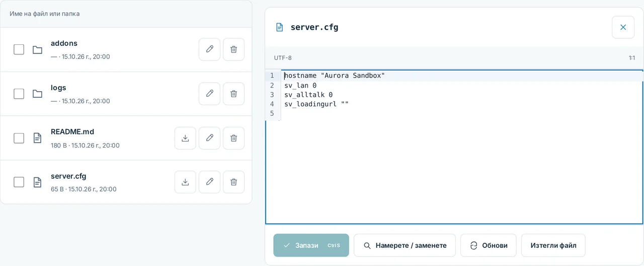Viewport: 644px width, 266px height.
Task: Download the server.cfg file
Action: [x=185, y=182]
